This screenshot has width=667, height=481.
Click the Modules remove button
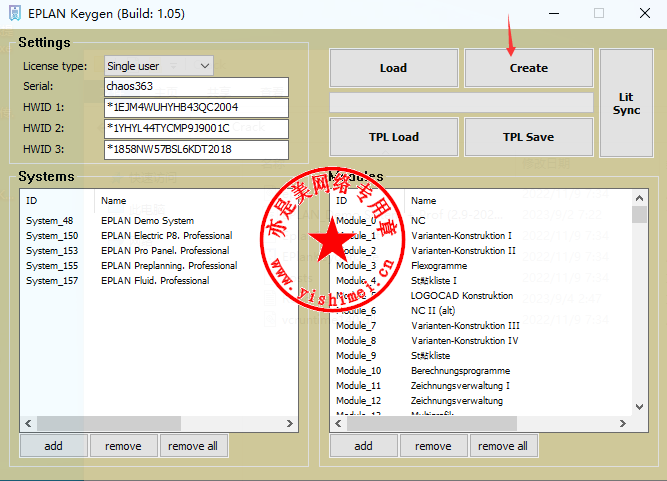tap(433, 446)
